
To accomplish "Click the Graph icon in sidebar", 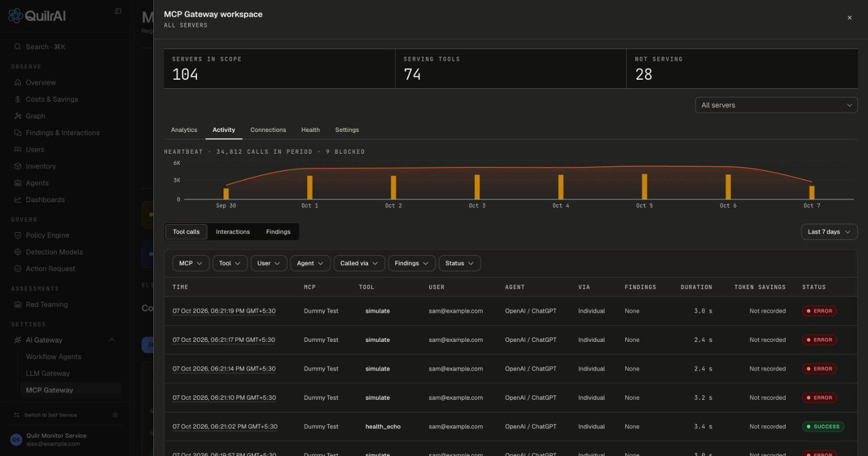I will pyautogui.click(x=18, y=116).
